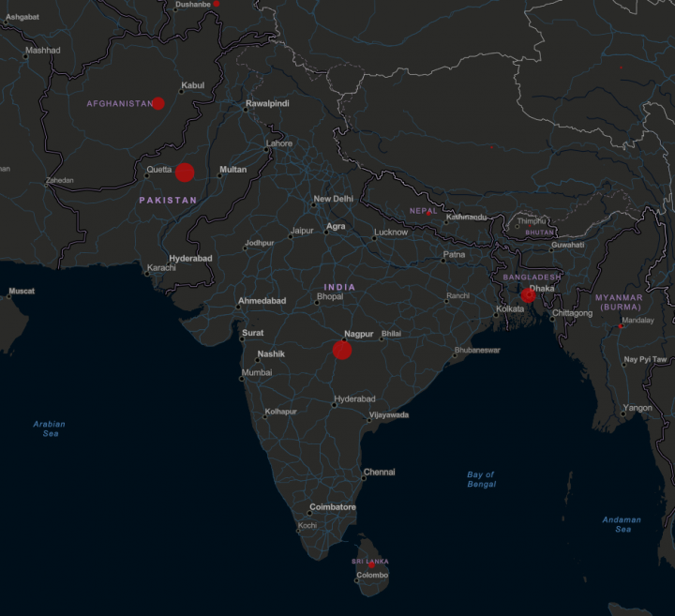The width and height of the screenshot is (675, 616).
Task: Select the Yangon city label
Action: click(637, 408)
